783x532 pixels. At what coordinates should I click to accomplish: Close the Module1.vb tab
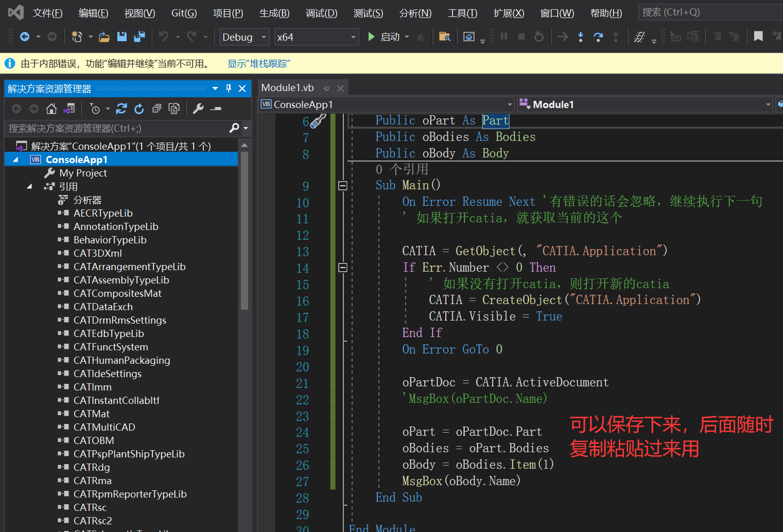(340, 88)
